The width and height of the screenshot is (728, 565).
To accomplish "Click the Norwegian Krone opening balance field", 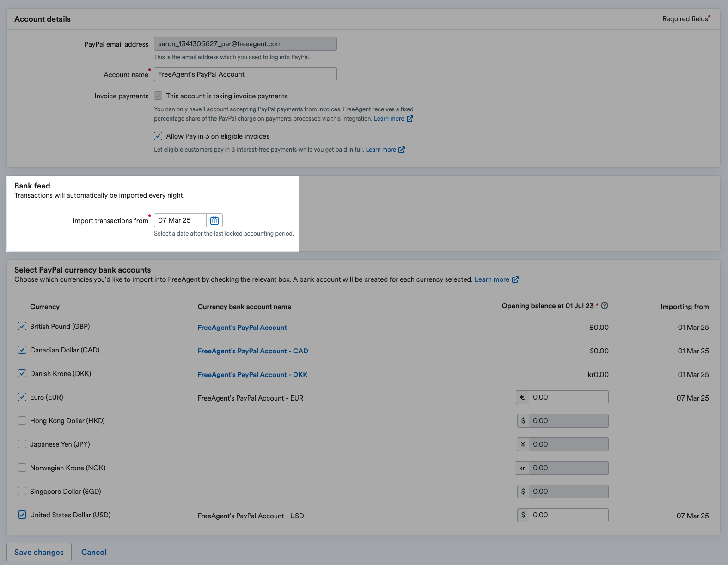I will (x=569, y=468).
